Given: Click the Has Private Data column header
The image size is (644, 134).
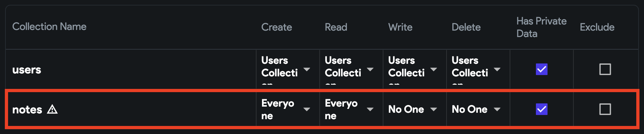Looking at the screenshot, I should point(541,27).
